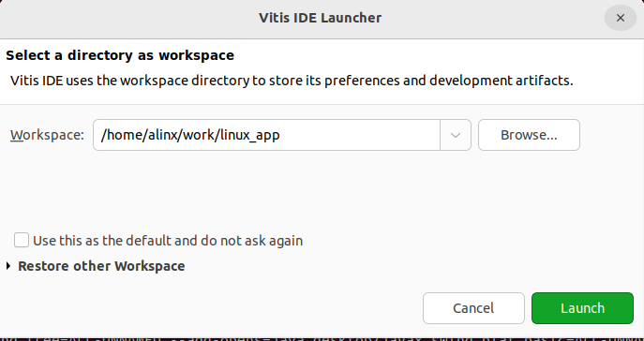Viewport: 644px width, 341px height.
Task: Click the 'linux_app' portion of the path
Action: point(250,136)
